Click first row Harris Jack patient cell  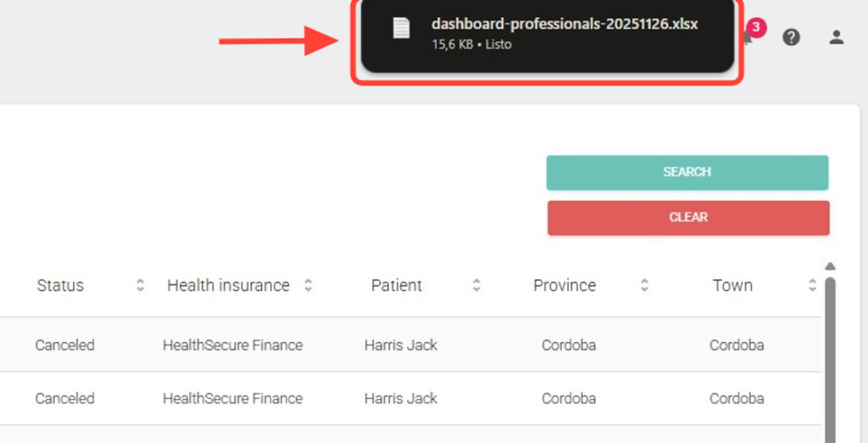tap(401, 345)
